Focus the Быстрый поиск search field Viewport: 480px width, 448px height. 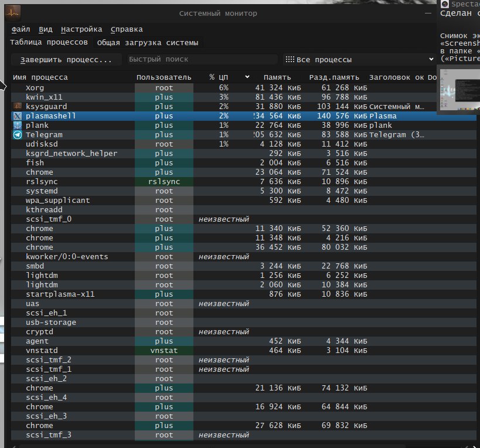(x=202, y=59)
